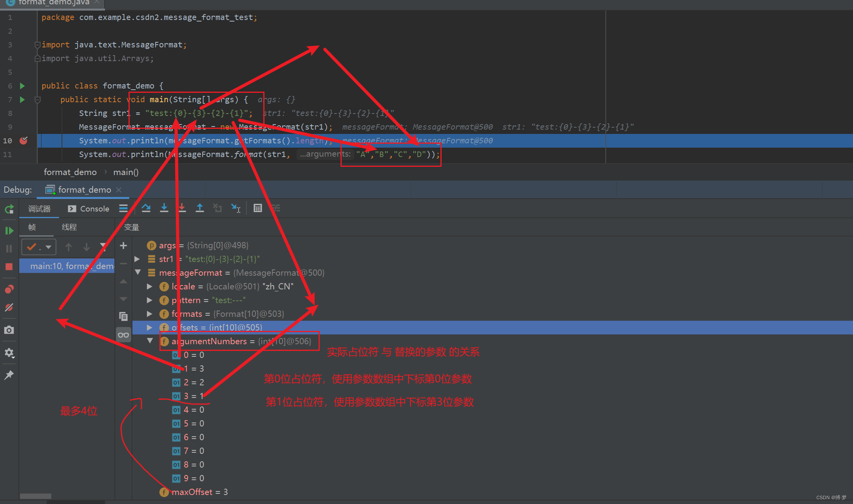
Task: Select the args variable row
Action: point(493,245)
